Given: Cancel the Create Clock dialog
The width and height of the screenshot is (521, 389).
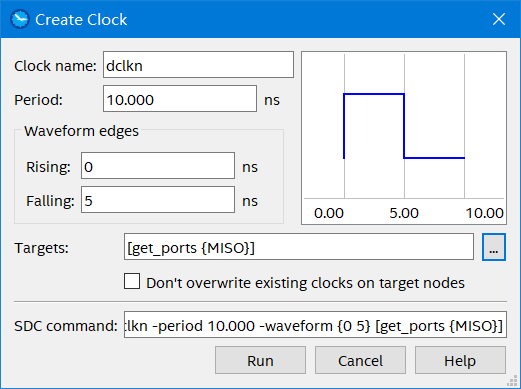Looking at the screenshot, I should point(360,360).
